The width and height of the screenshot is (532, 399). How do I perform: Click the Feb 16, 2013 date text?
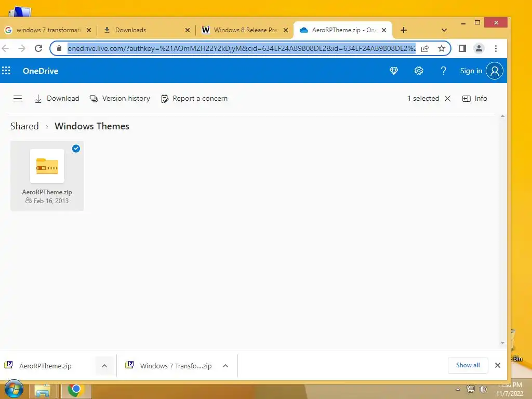[51, 201]
